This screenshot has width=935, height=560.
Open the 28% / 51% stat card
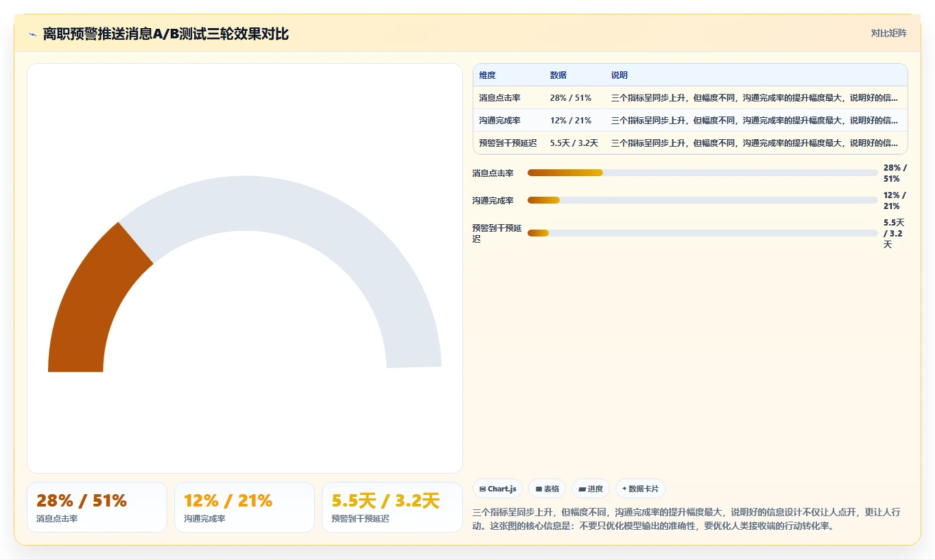point(97,507)
